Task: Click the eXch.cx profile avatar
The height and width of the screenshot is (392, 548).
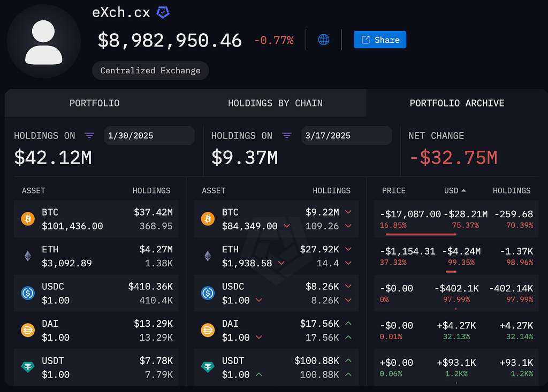Action: pos(44,42)
